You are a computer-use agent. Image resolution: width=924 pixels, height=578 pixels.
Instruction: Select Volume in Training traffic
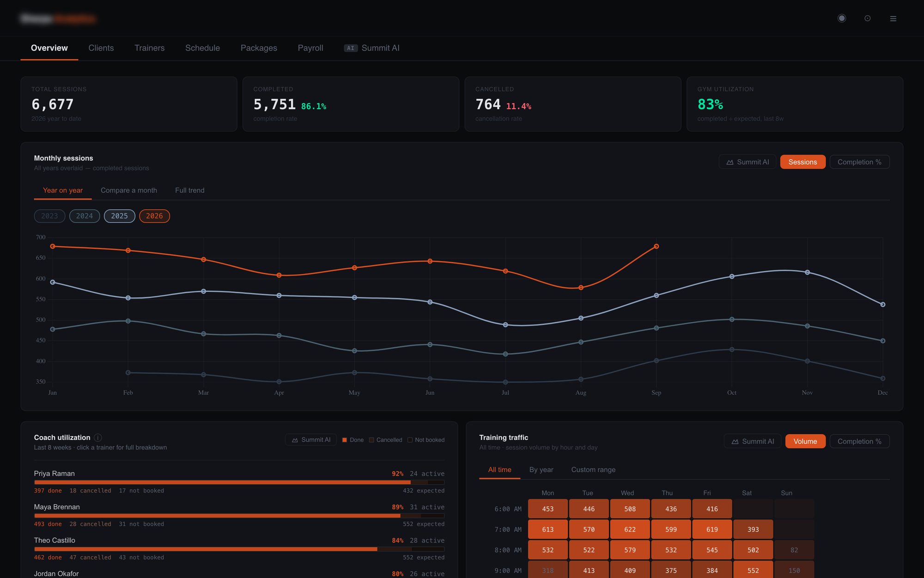pos(805,441)
